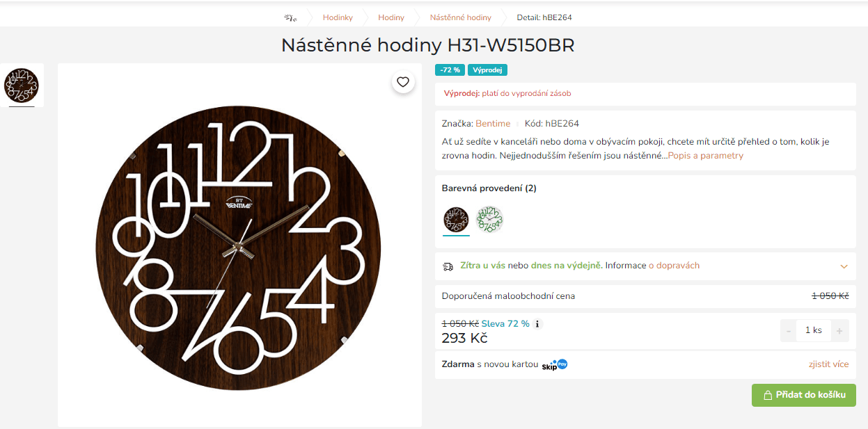Expand the delivery information chevron
The width and height of the screenshot is (868, 429).
click(x=844, y=266)
